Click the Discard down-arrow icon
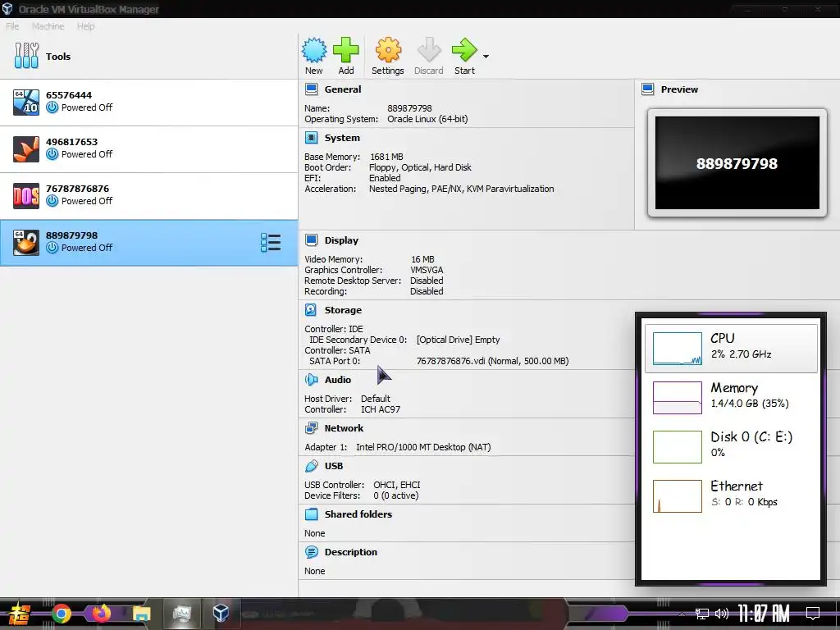 pyautogui.click(x=428, y=50)
